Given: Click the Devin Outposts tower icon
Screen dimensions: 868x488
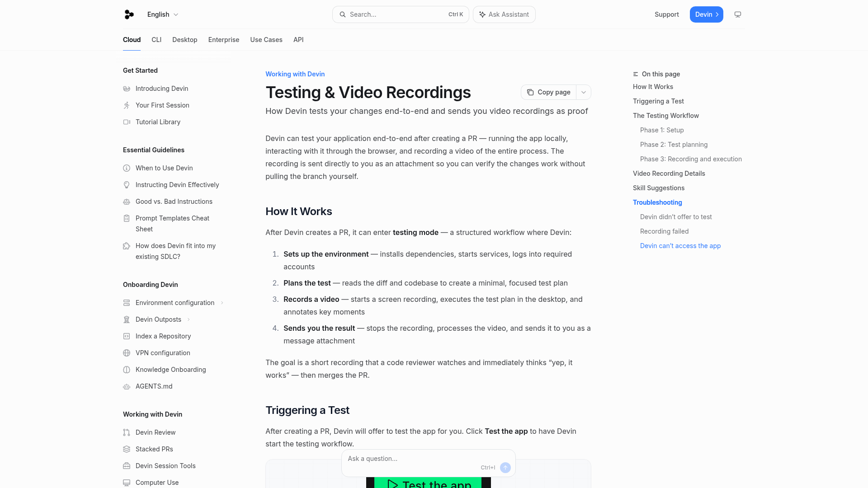Looking at the screenshot, I should pos(127,319).
